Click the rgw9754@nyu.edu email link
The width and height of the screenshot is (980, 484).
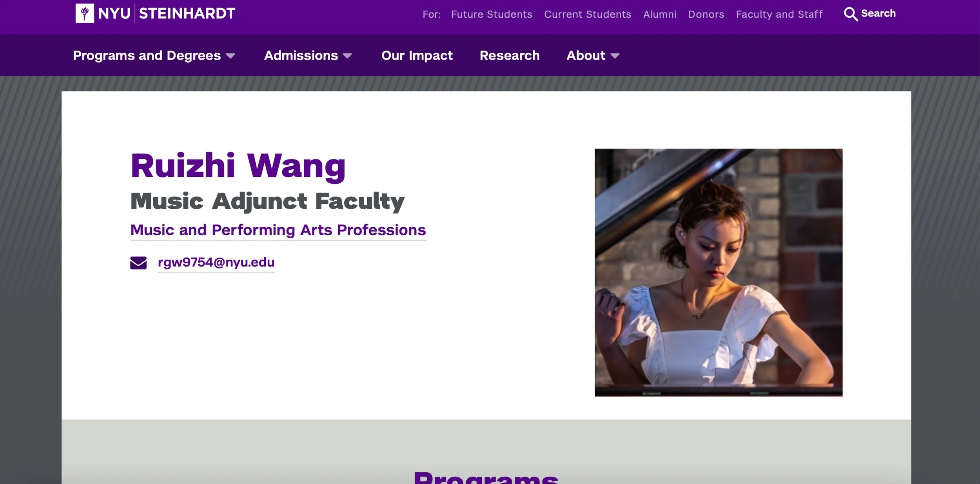[x=216, y=262]
